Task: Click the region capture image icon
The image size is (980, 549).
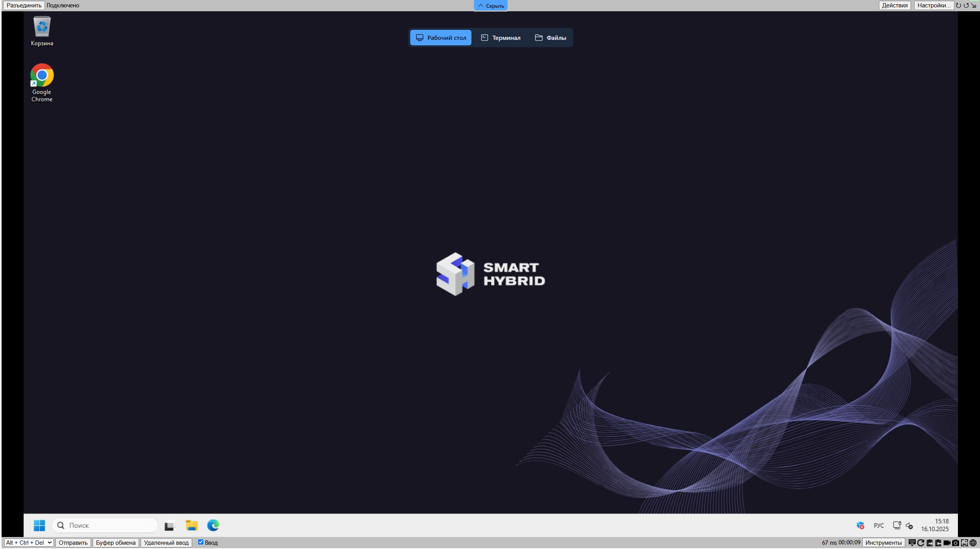Action: point(965,543)
